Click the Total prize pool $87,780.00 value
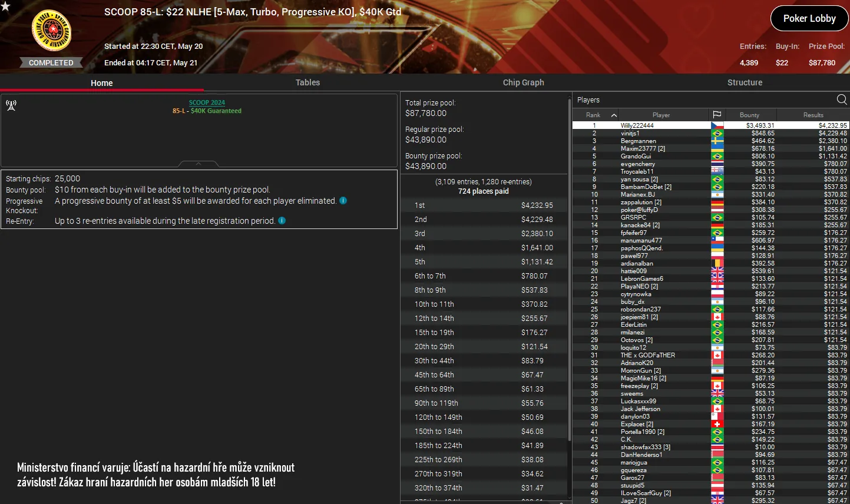Viewport: 850px width, 504px height. tap(426, 113)
